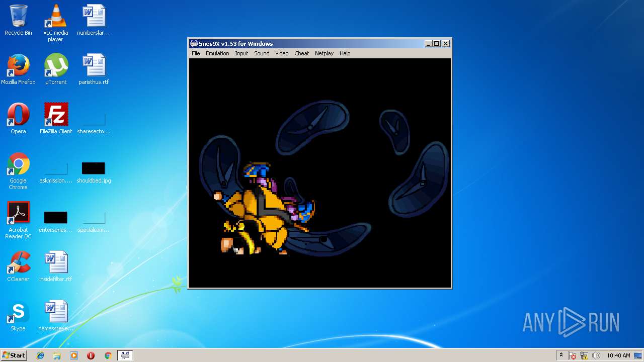644x362 pixels.
Task: Minimize the Snes9X window
Action: coord(428,44)
